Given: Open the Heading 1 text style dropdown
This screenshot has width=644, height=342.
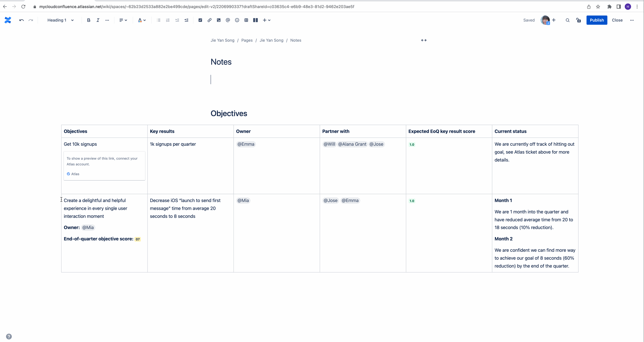Looking at the screenshot, I should (x=60, y=20).
